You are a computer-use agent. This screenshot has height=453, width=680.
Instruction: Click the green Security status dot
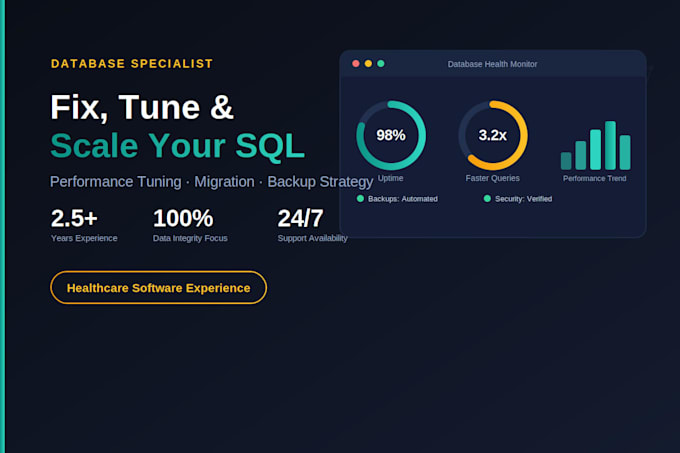[x=487, y=199]
